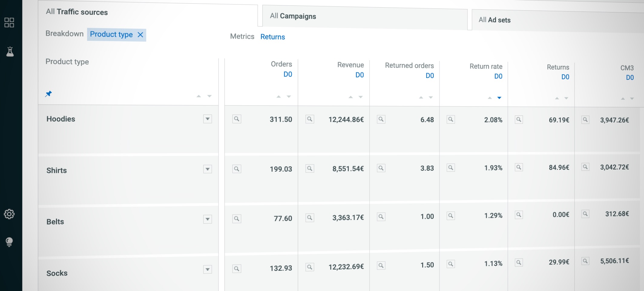Inspect the Socks Return rate magnifier
The height and width of the screenshot is (291, 644).
pyautogui.click(x=451, y=264)
